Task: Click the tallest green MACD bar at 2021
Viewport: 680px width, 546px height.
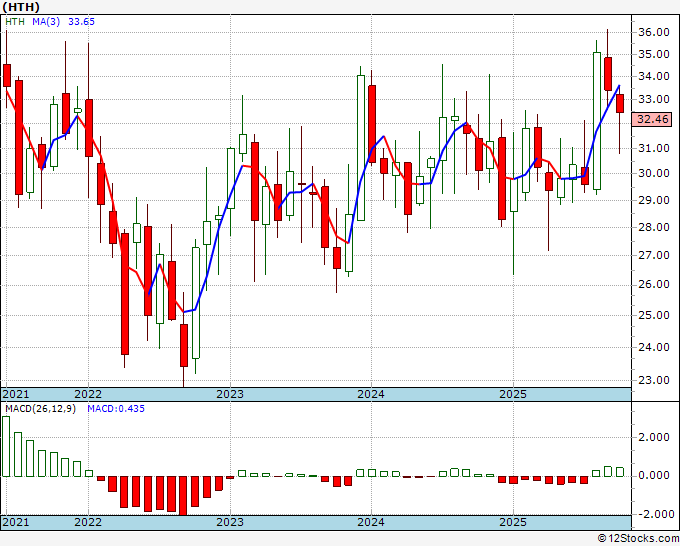Action: (6, 446)
